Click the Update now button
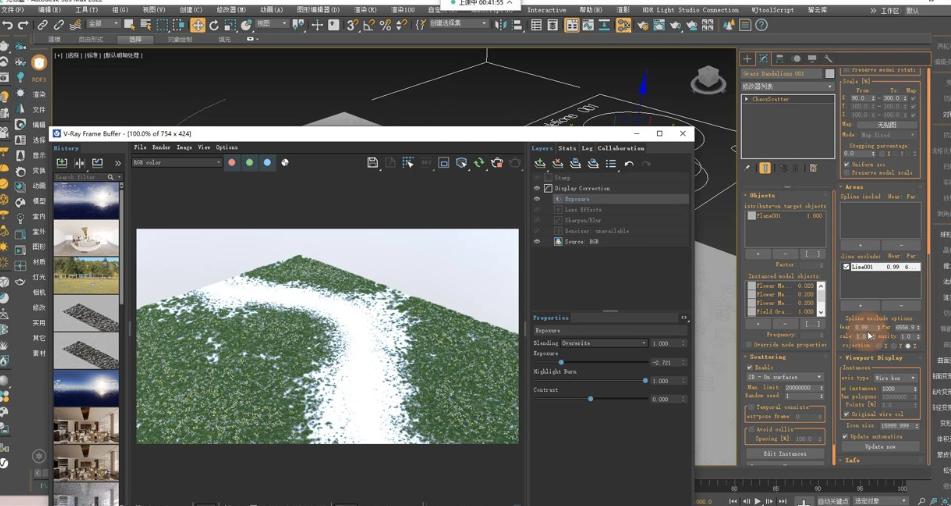This screenshot has width=951, height=506. 880,447
